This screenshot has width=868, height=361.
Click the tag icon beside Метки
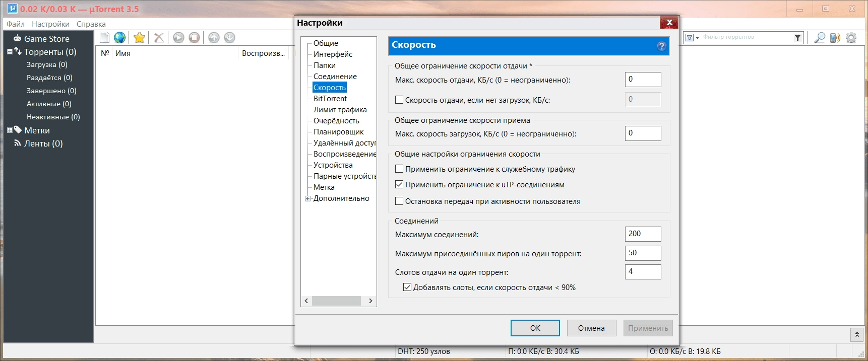(x=18, y=130)
